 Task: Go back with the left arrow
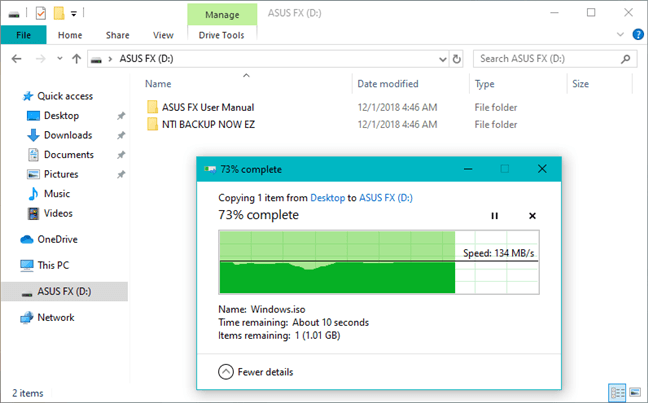point(17,59)
